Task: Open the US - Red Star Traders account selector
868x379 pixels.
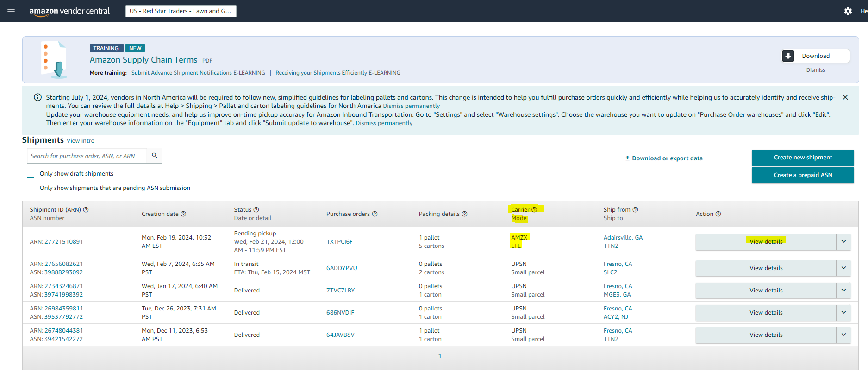Action: coord(181,11)
